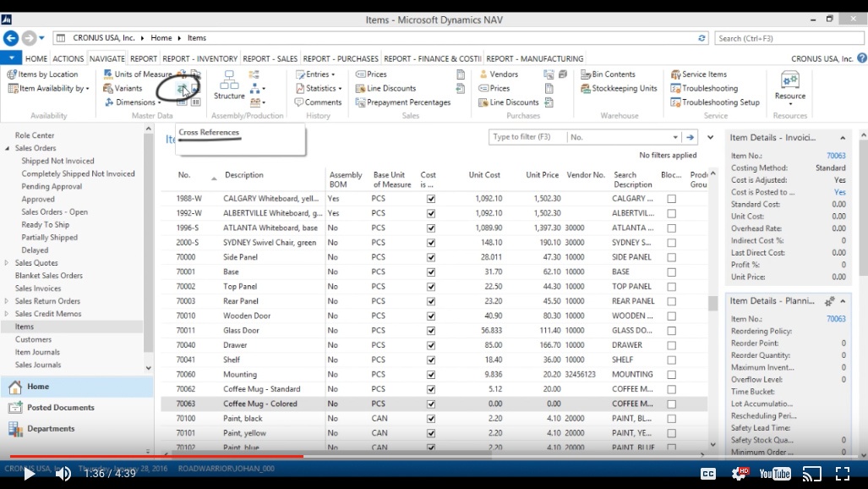Open item Variants

tap(123, 88)
